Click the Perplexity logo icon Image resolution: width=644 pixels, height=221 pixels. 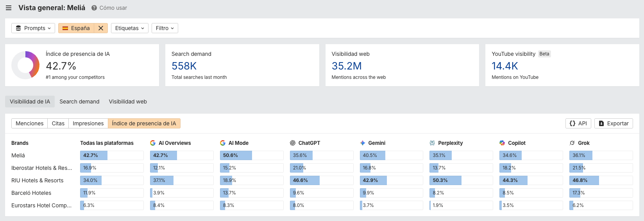point(432,143)
